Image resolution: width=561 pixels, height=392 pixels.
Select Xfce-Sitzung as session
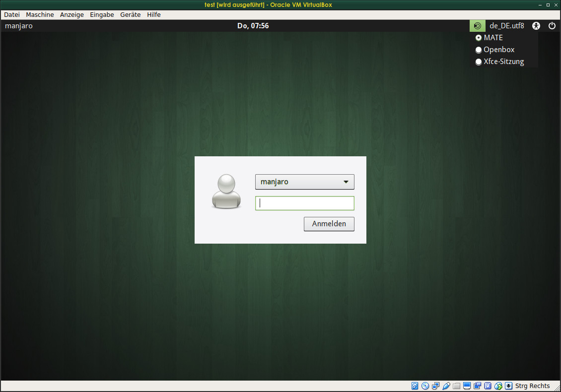(479, 62)
